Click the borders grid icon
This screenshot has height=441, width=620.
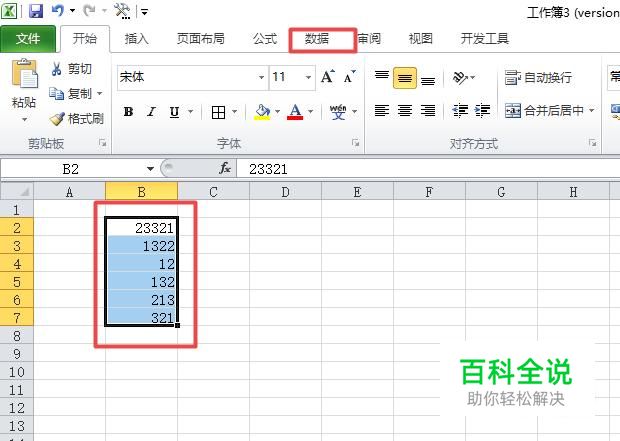218,112
